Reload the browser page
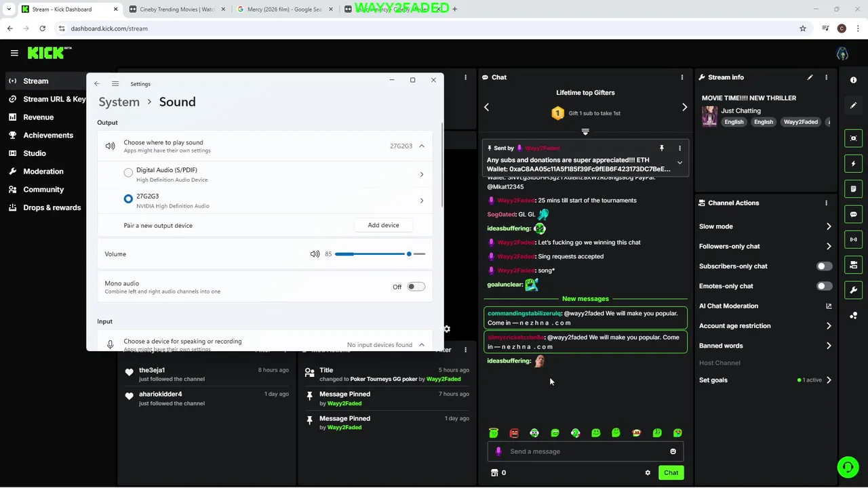 [42, 28]
